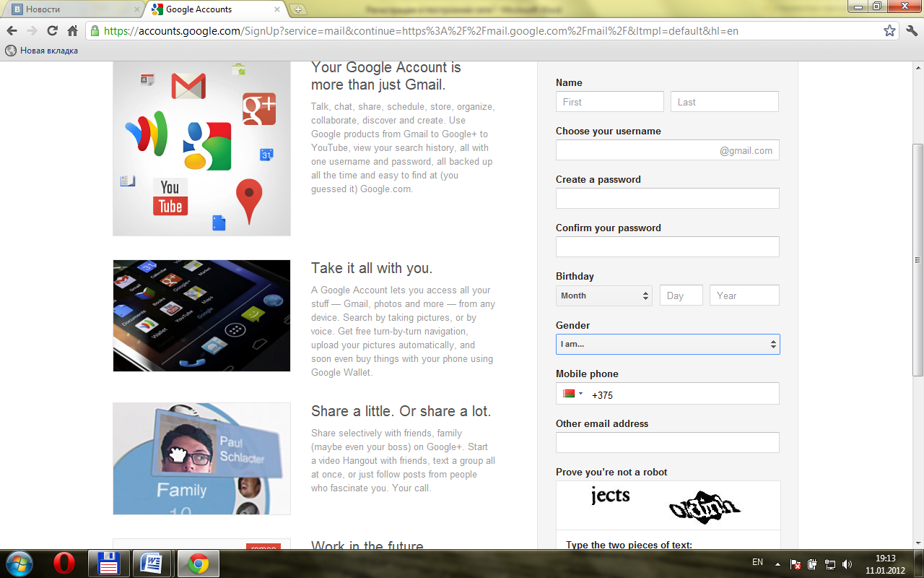Screen dimensions: 924x578
Task: Focus the Choose your username field
Action: click(x=668, y=150)
